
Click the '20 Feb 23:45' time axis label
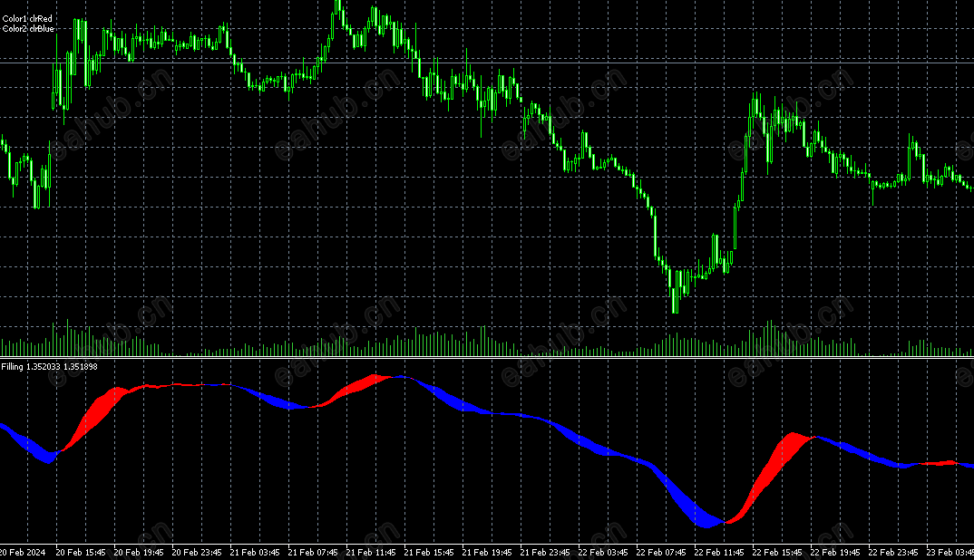(196, 553)
